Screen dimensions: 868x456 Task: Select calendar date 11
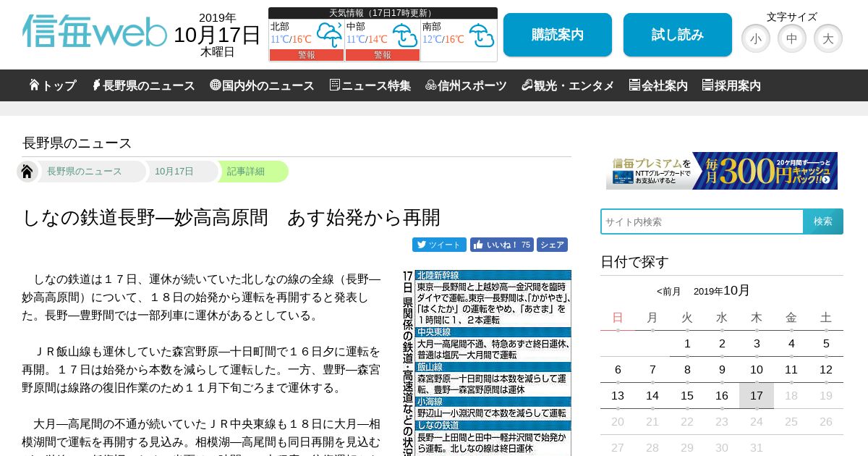tap(791, 370)
